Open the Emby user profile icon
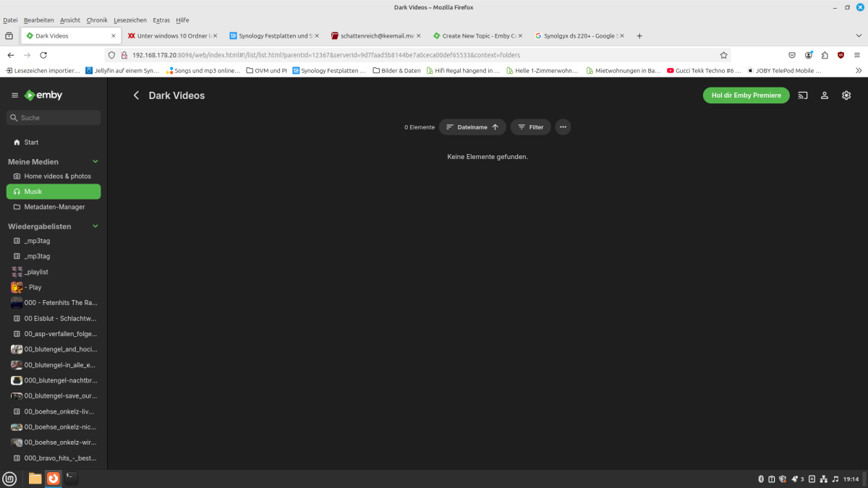868x488 pixels. [825, 95]
